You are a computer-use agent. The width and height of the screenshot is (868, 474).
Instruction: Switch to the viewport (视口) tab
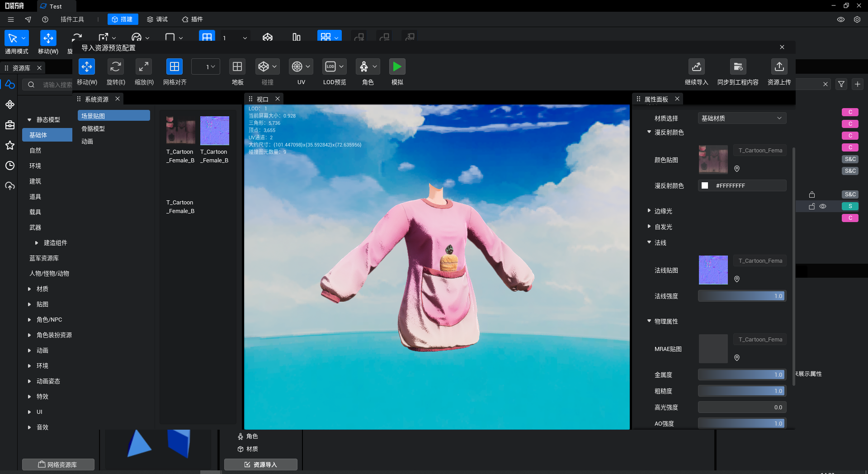(262, 99)
